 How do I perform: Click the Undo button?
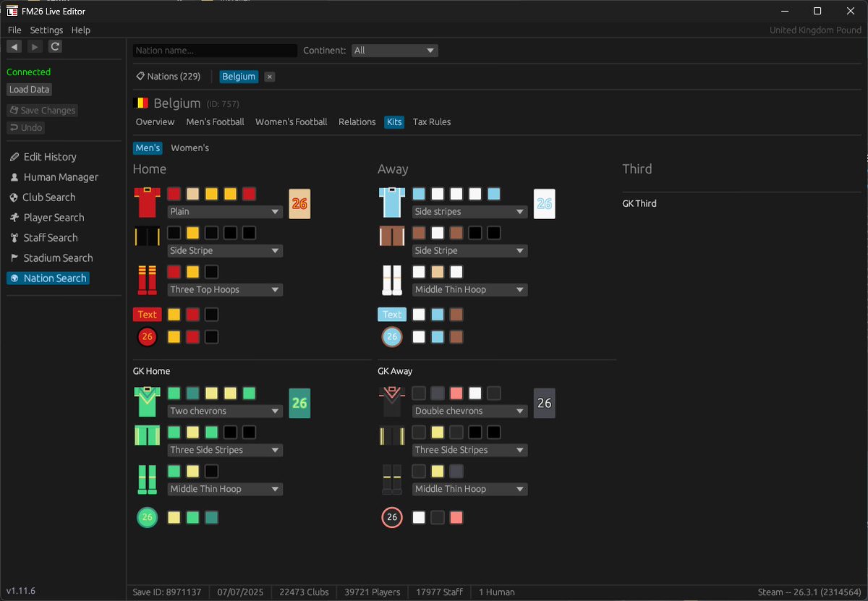pyautogui.click(x=26, y=128)
